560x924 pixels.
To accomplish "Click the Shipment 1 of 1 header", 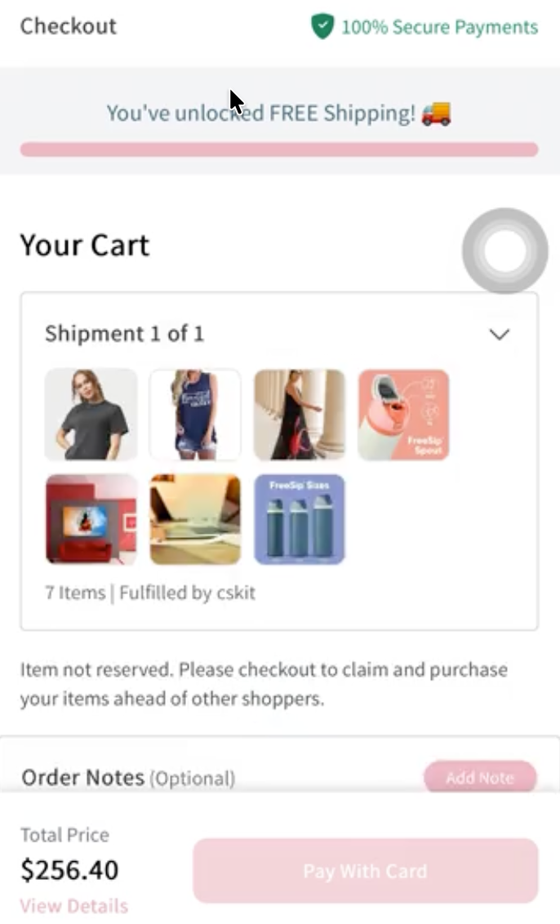I will pos(124,334).
